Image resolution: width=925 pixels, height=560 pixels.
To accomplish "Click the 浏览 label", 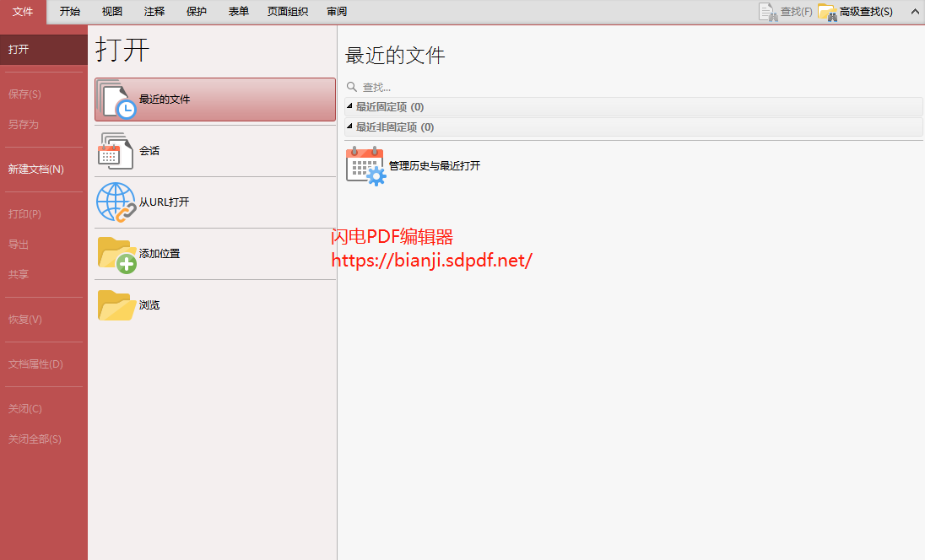I will coord(149,304).
